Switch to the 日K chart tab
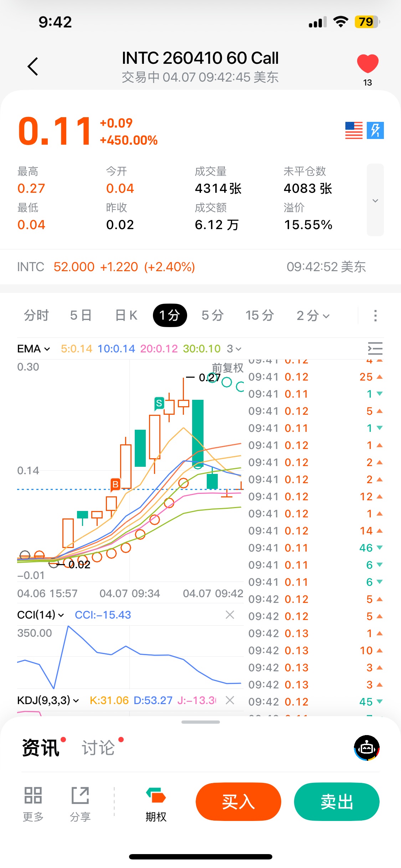Screen dimensions: 401x868 (x=126, y=316)
